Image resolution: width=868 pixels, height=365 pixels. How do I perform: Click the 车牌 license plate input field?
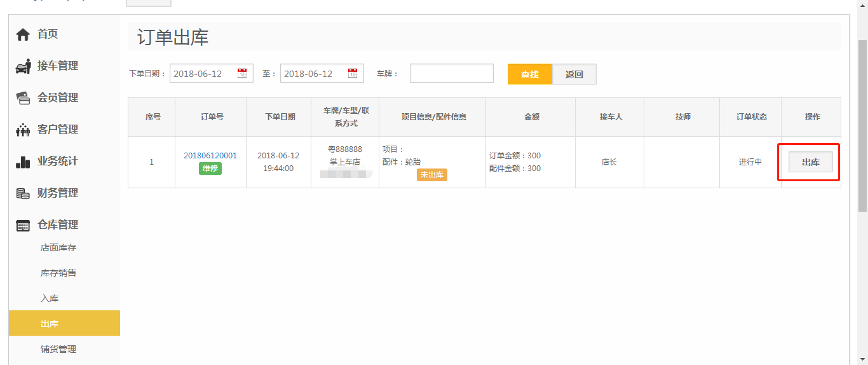(x=451, y=74)
